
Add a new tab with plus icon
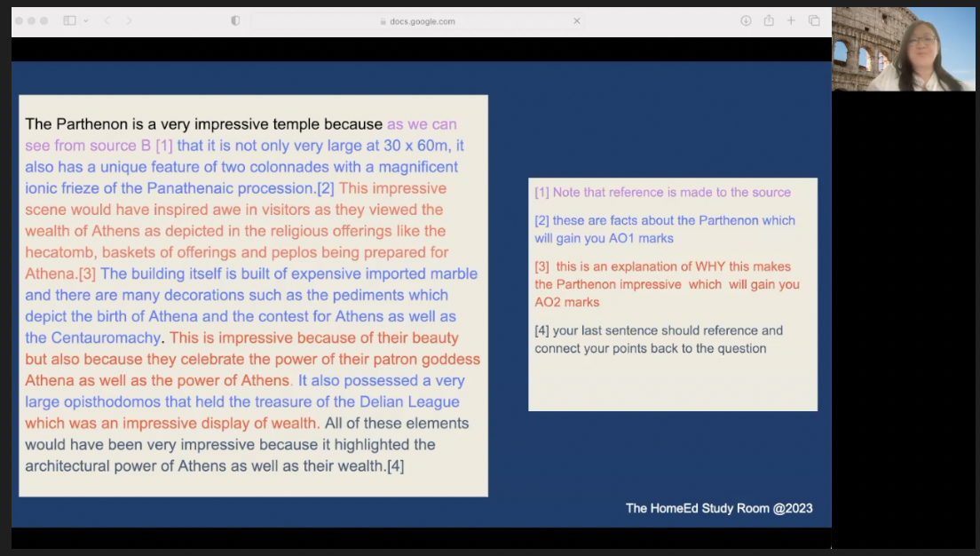[x=791, y=20]
